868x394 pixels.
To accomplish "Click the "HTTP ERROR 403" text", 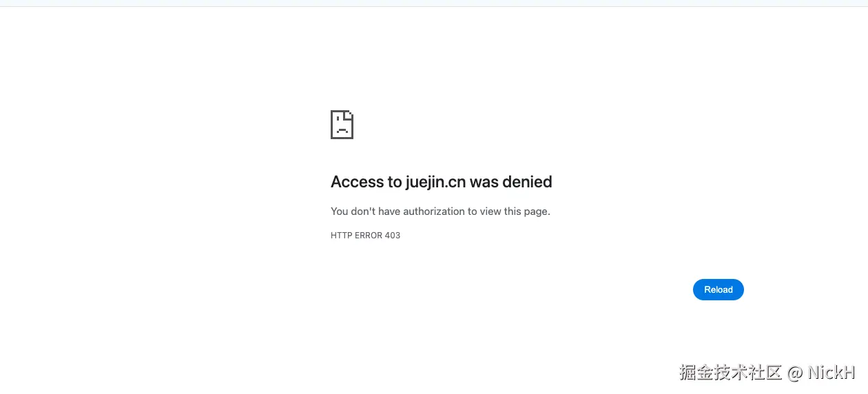I will click(x=365, y=236).
